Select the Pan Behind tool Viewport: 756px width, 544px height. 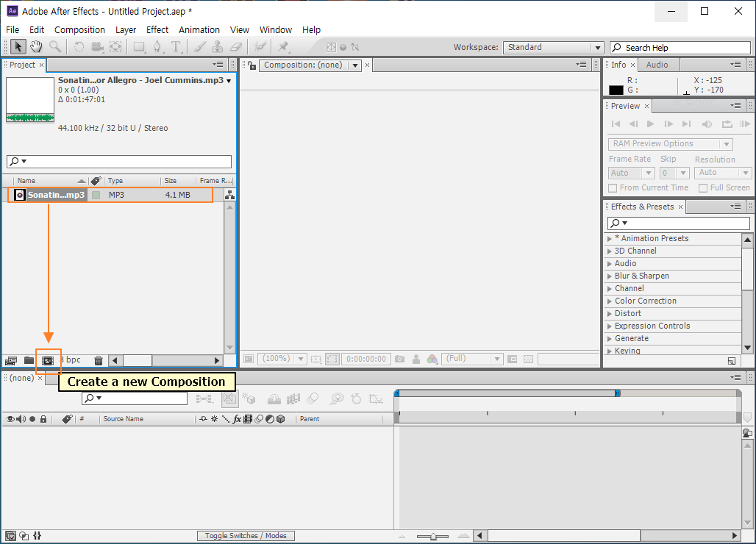coord(115,47)
